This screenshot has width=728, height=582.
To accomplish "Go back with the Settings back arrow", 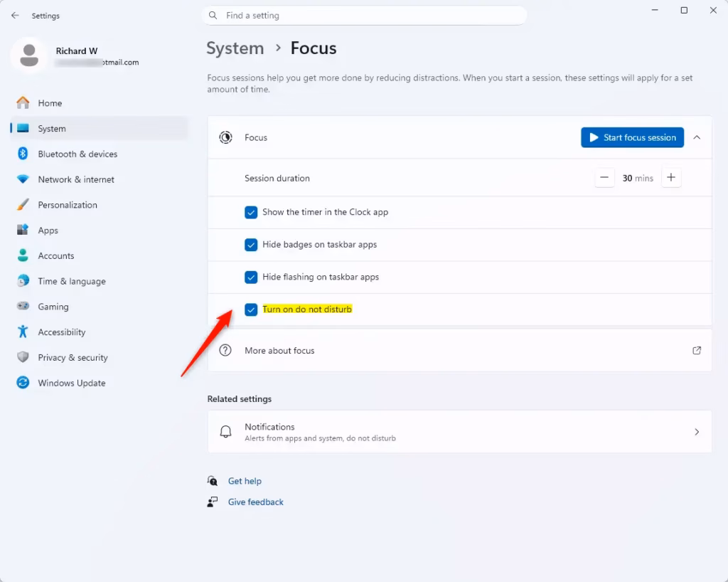I will click(15, 16).
